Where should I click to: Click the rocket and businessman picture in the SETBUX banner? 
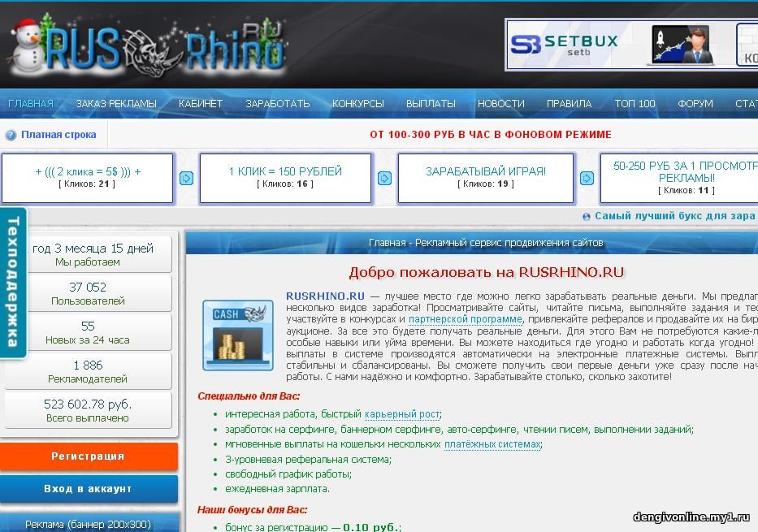pyautogui.click(x=683, y=45)
